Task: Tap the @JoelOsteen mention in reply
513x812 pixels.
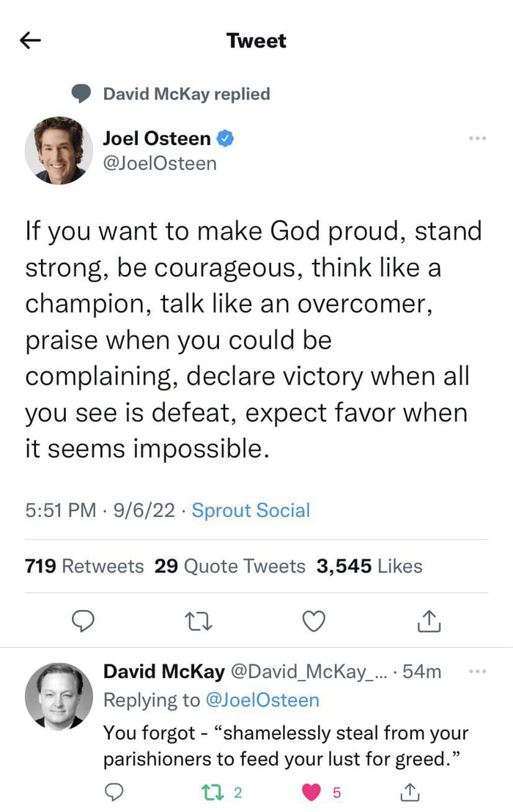Action: [x=262, y=700]
